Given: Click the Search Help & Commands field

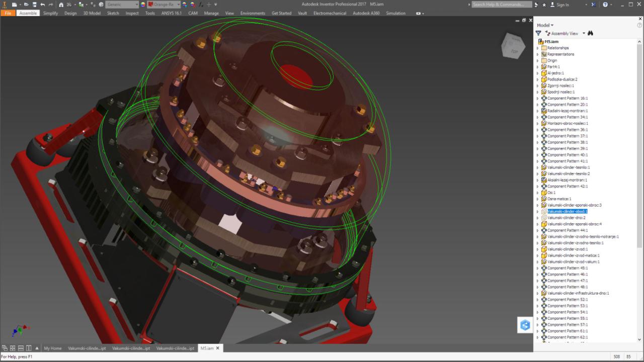Looking at the screenshot, I should click(502, 5).
